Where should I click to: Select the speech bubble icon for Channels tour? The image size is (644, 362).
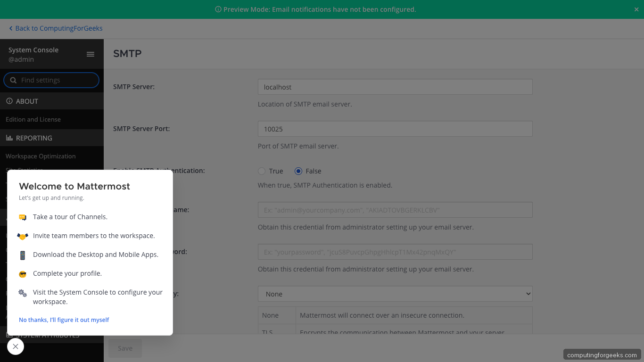pos(22,217)
